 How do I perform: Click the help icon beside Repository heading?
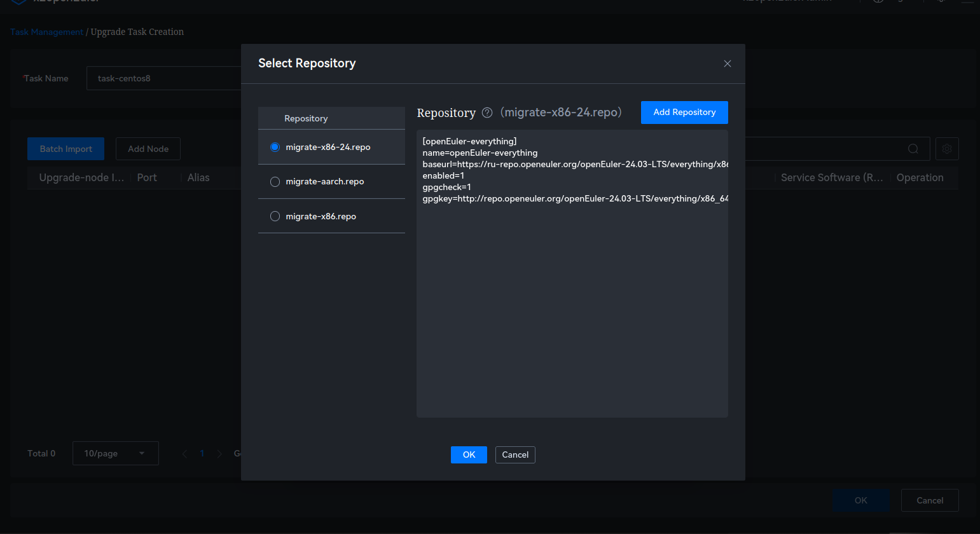[487, 113]
